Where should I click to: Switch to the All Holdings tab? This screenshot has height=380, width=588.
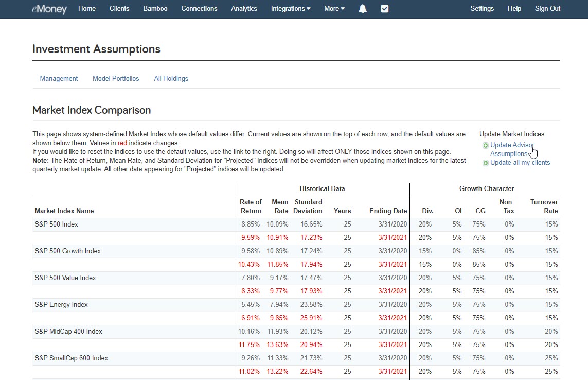coord(171,78)
